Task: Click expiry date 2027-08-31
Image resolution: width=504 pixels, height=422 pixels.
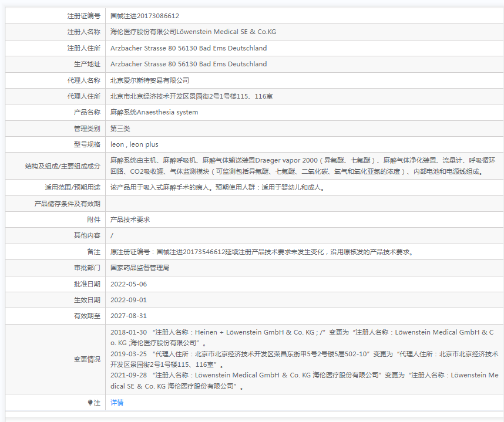Action: point(129,316)
